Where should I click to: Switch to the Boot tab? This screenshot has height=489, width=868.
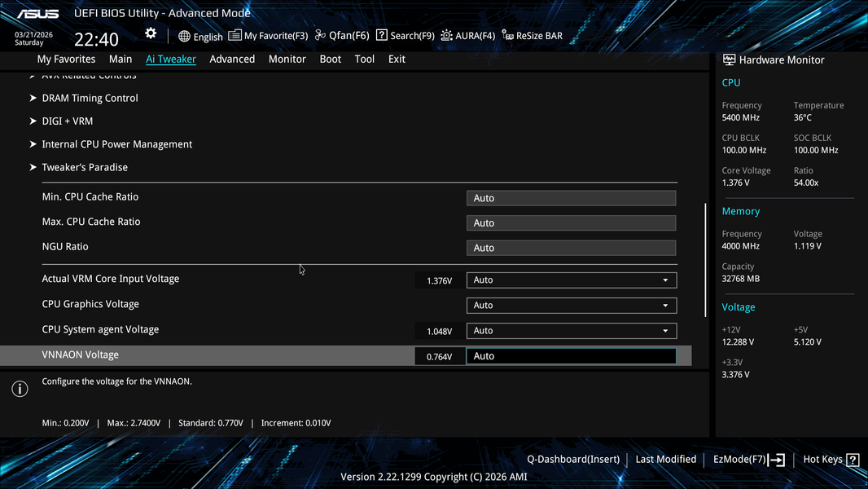click(x=330, y=59)
